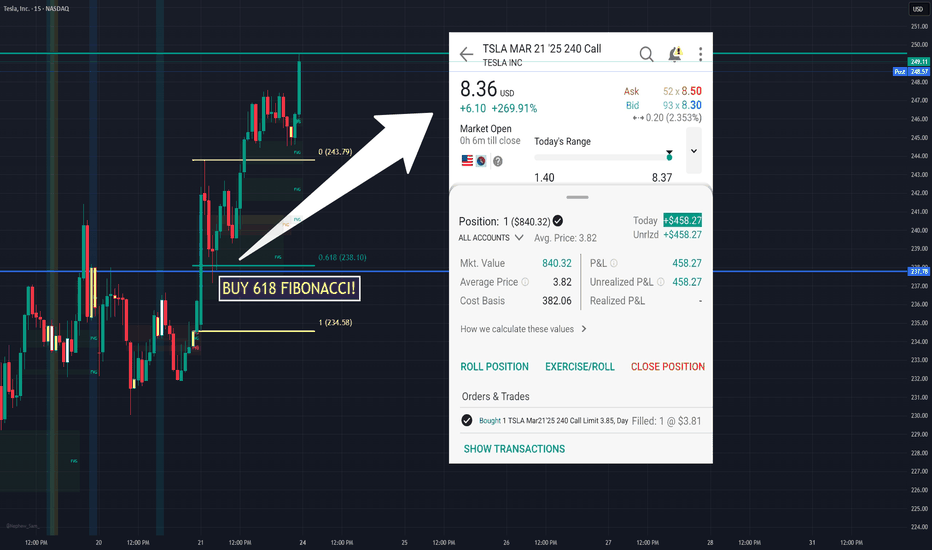Click ROLL POSITION
The height and width of the screenshot is (550, 932).
point(495,366)
